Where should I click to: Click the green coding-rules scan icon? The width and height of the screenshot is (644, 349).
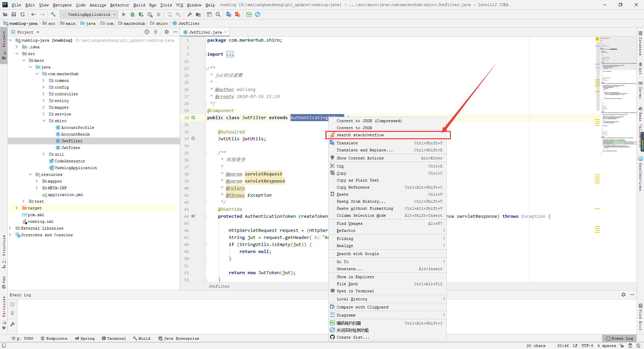tap(249, 14)
